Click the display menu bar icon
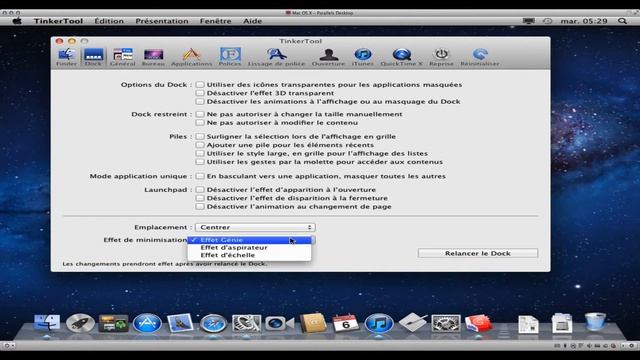Image resolution: width=640 pixels, height=360 pixels. pyautogui.click(x=529, y=21)
